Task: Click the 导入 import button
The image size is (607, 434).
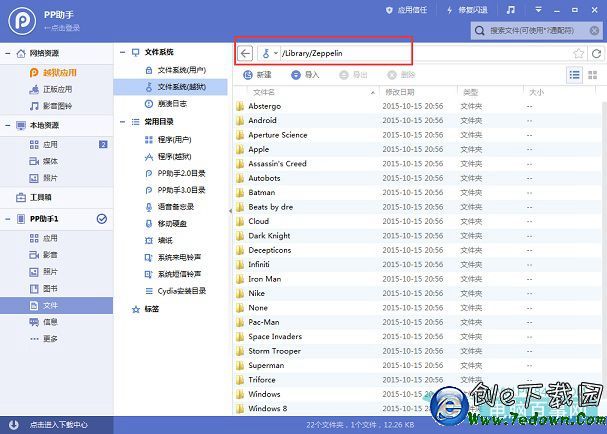Action: (x=305, y=75)
